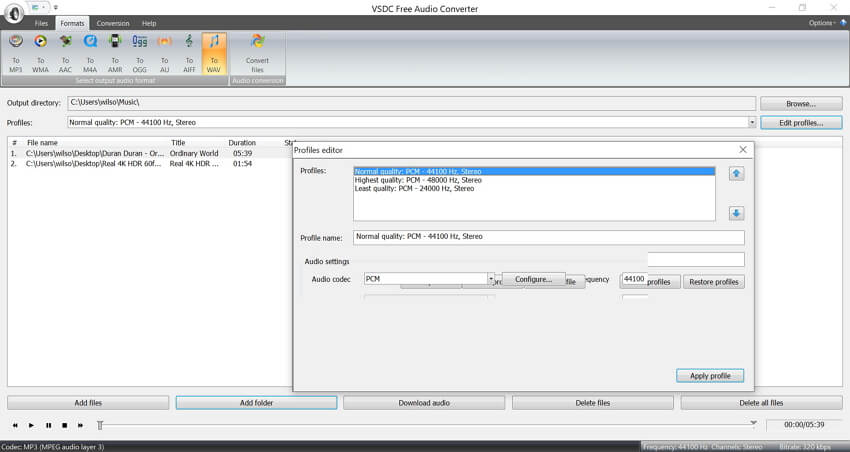Click the Delete files button
Screen dimensions: 850x452
[x=593, y=403]
